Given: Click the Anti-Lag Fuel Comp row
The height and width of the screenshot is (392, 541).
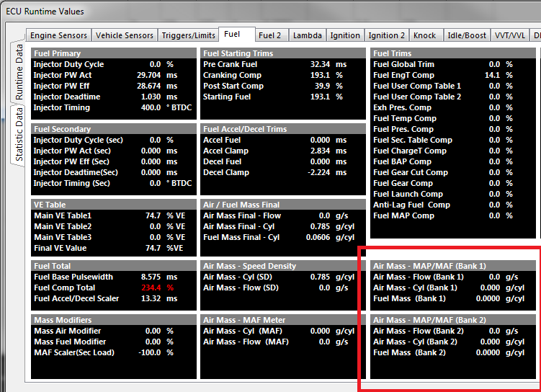Looking at the screenshot, I should (453, 205).
